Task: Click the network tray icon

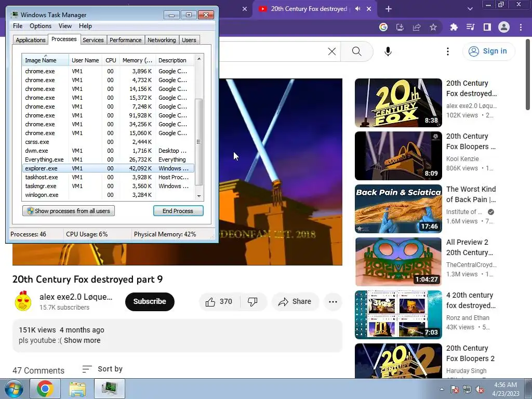Action: [467, 389]
